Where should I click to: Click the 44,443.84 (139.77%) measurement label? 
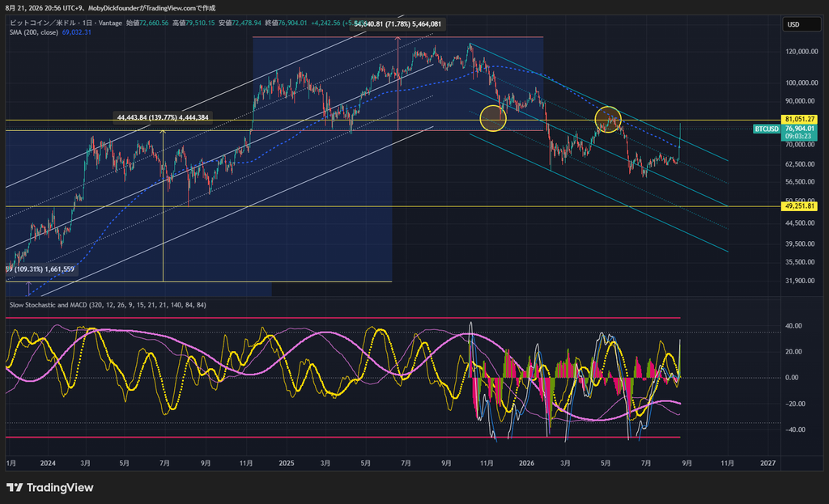[x=163, y=117]
